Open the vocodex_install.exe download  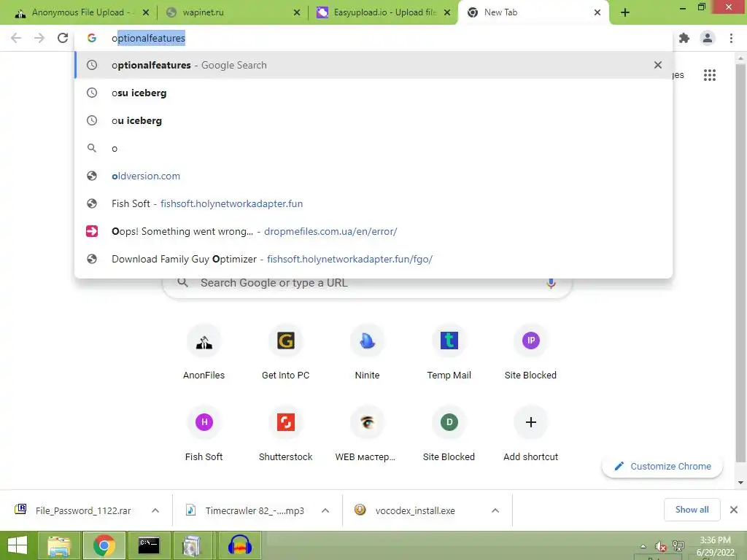pos(414,510)
